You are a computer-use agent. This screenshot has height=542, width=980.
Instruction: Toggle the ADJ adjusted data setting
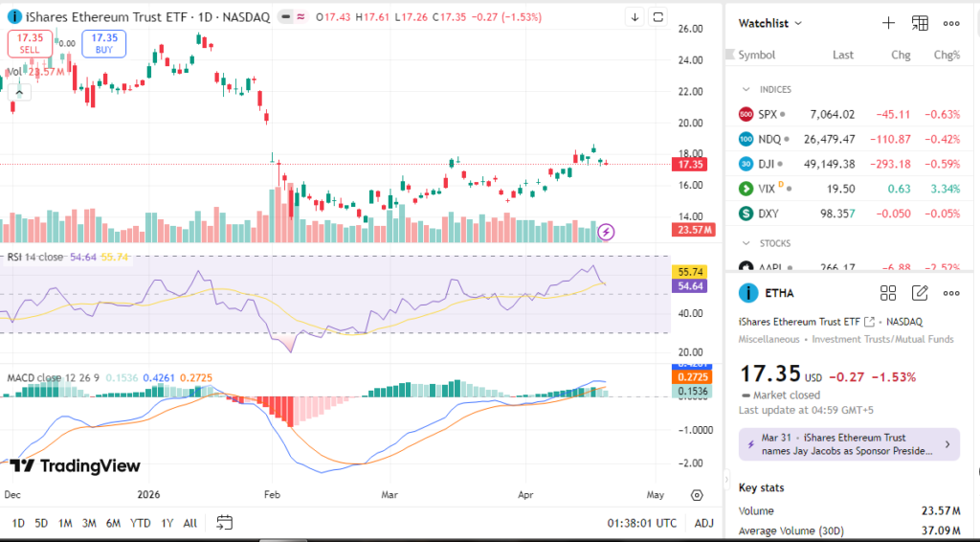pyautogui.click(x=703, y=523)
